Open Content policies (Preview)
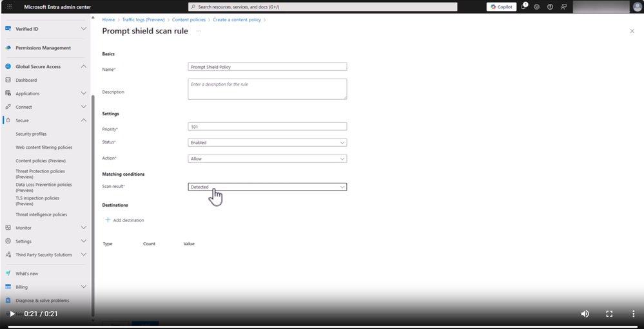 (x=41, y=161)
